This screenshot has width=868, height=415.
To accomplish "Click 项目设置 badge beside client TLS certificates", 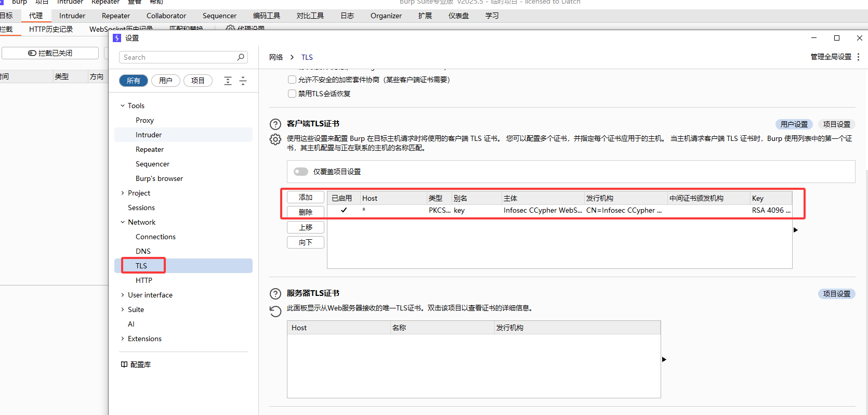I will tap(837, 124).
